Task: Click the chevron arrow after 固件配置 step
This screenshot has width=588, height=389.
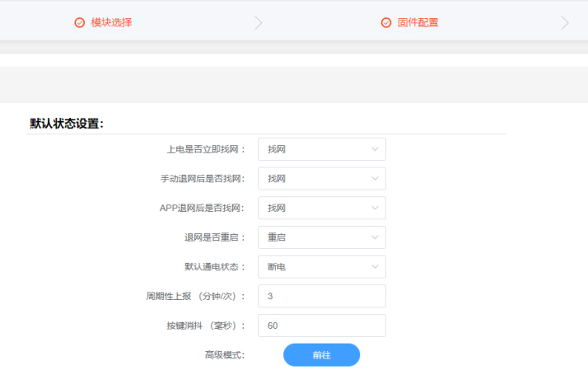Action: [x=565, y=23]
